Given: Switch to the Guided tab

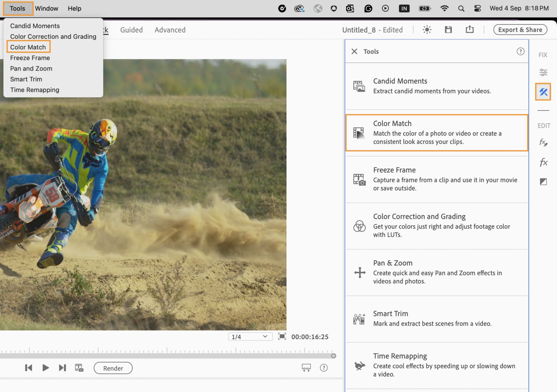Looking at the screenshot, I should click(x=131, y=30).
